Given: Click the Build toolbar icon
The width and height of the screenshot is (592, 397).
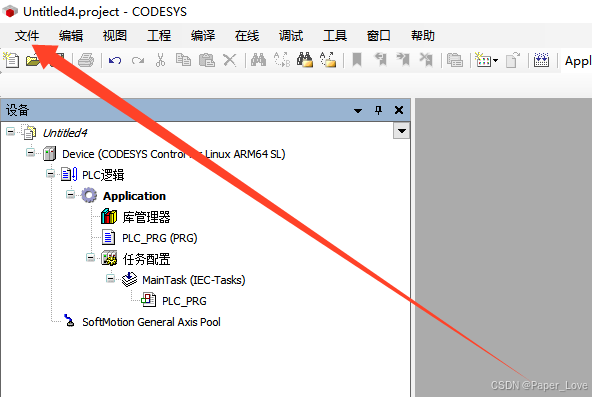Looking at the screenshot, I should [541, 60].
